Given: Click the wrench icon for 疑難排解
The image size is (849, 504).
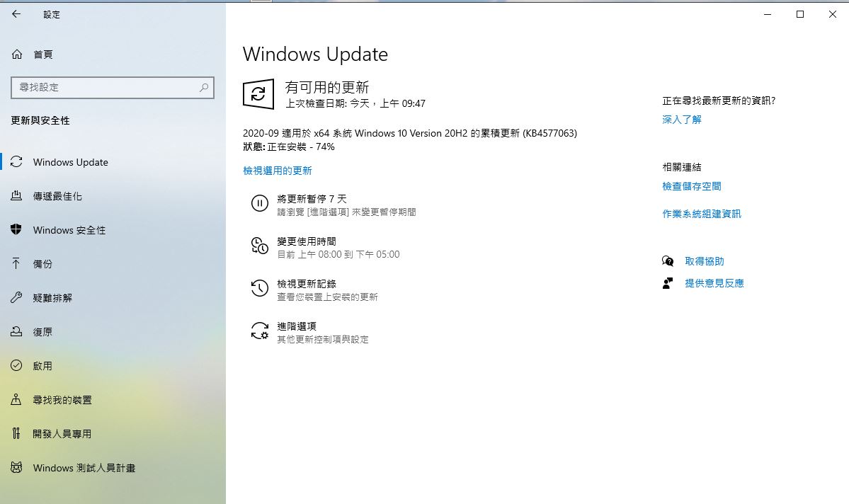Looking at the screenshot, I should 16,298.
